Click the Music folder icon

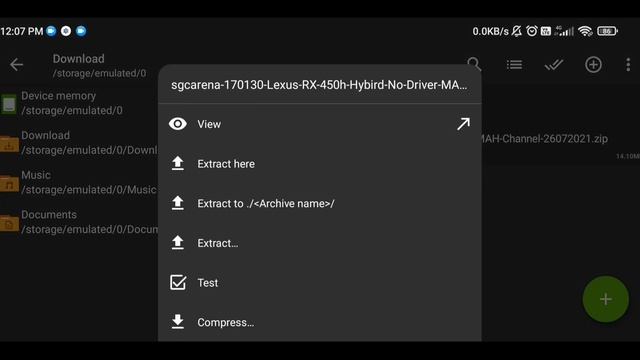pos(9,184)
